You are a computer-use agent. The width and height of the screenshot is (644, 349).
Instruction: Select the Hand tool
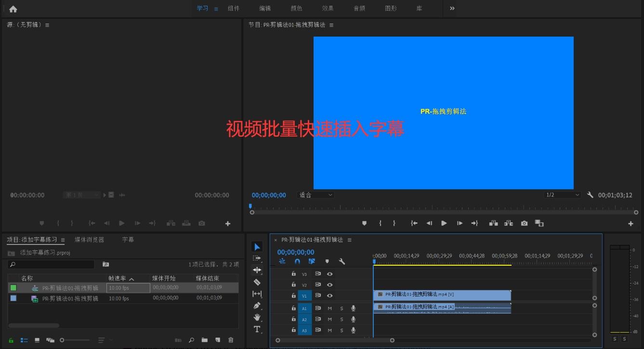257,317
